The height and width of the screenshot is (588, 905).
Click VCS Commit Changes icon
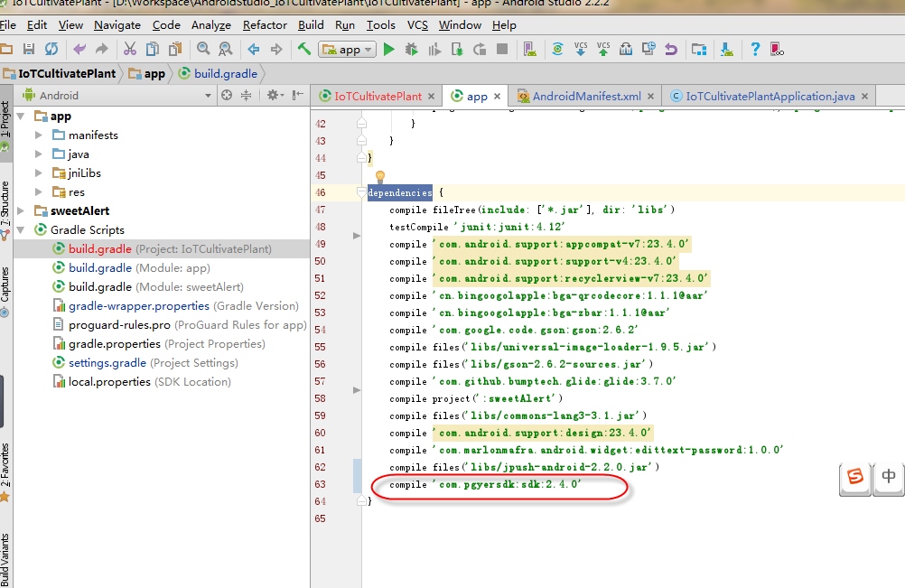(x=603, y=50)
